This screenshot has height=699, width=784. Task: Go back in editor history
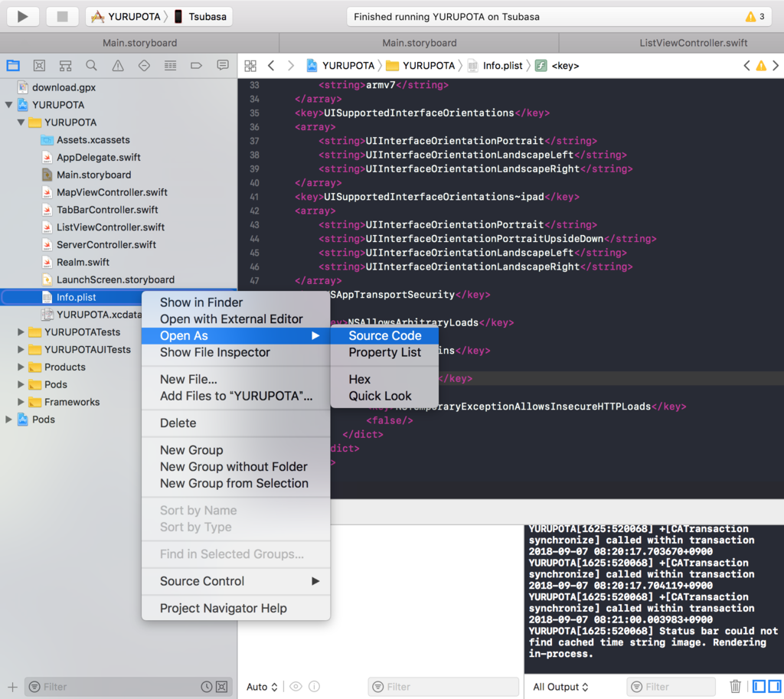271,66
